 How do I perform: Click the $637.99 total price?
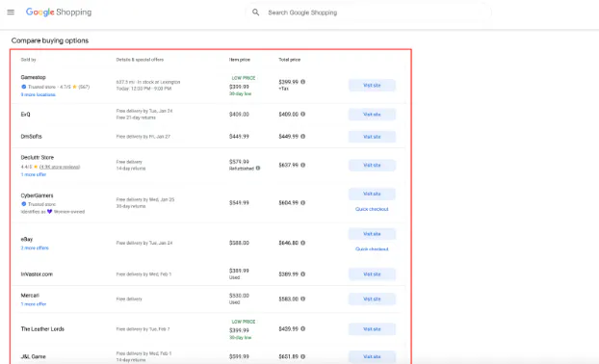coord(288,165)
